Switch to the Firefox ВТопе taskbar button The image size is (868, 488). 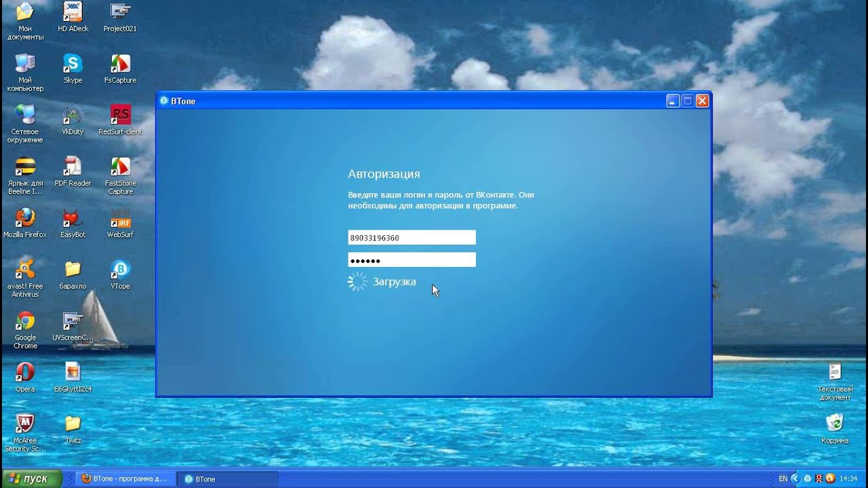[125, 479]
